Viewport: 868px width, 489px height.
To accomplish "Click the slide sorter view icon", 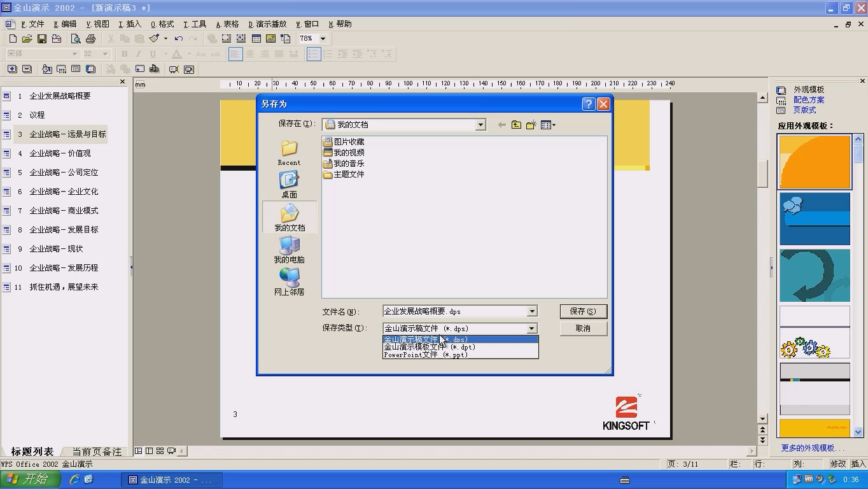I will [x=160, y=451].
